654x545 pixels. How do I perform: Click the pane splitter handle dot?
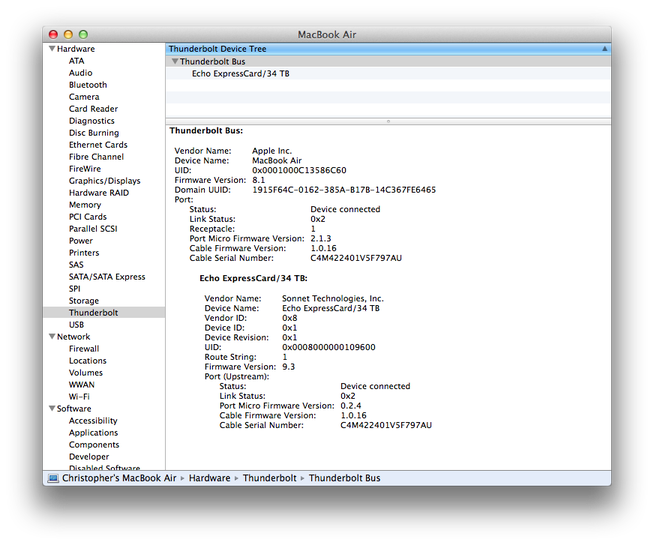388,121
